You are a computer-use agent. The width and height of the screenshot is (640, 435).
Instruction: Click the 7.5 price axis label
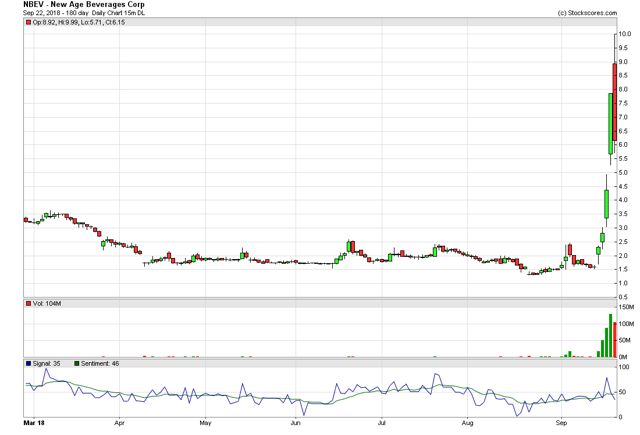(x=623, y=104)
